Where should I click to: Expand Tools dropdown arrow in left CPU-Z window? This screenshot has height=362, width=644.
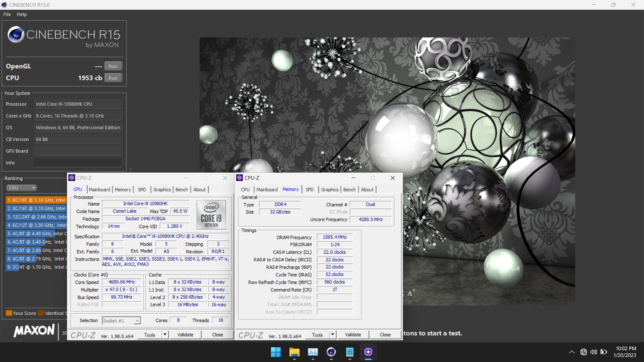pyautogui.click(x=165, y=335)
